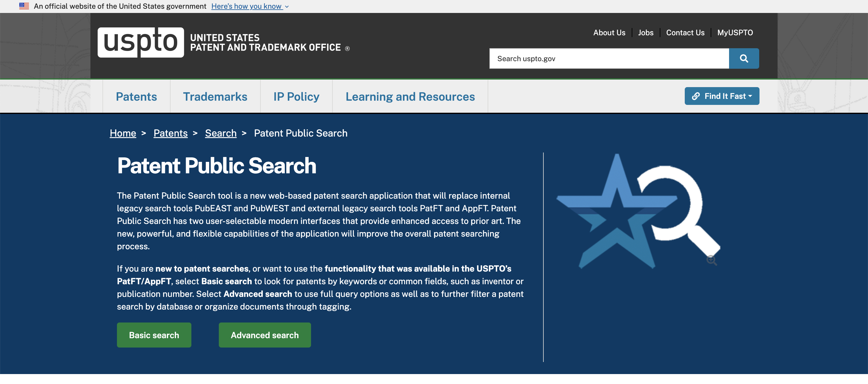Open the Trademarks menu
This screenshot has height=384, width=868.
[x=215, y=97]
